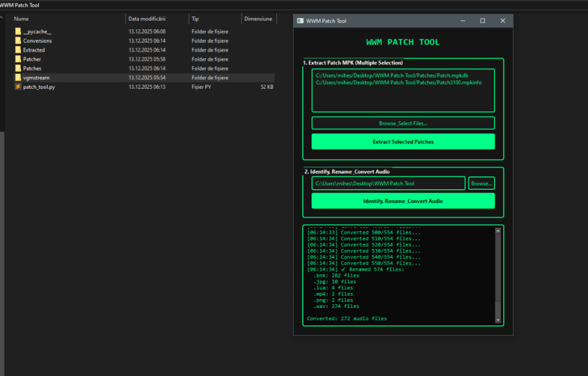
Task: Click the Dimensiune column header
Action: (x=258, y=19)
